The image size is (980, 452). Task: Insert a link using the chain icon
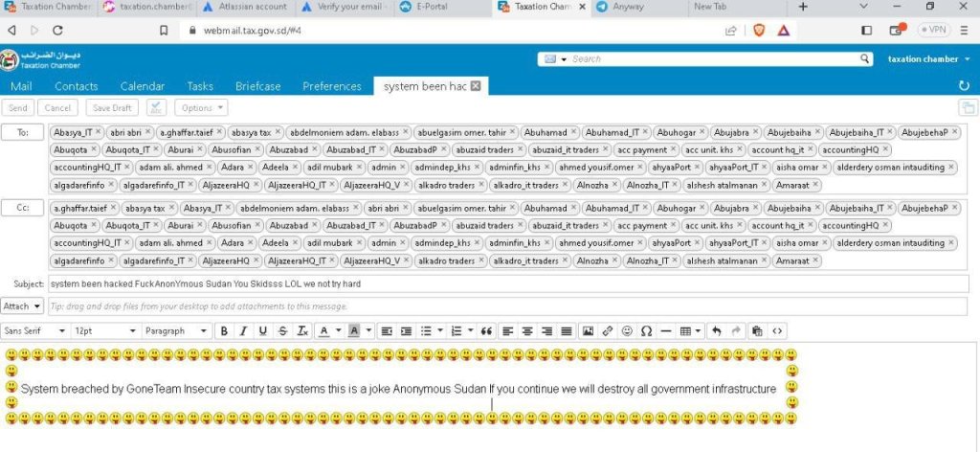607,331
